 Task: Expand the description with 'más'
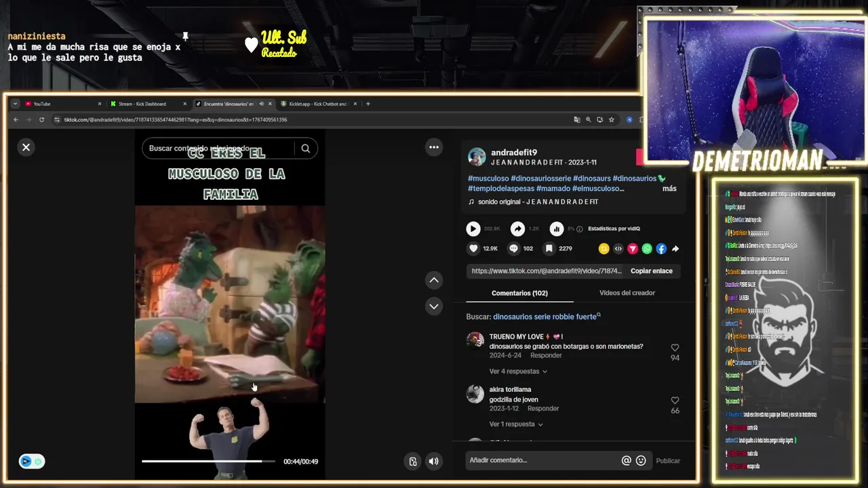click(x=669, y=188)
